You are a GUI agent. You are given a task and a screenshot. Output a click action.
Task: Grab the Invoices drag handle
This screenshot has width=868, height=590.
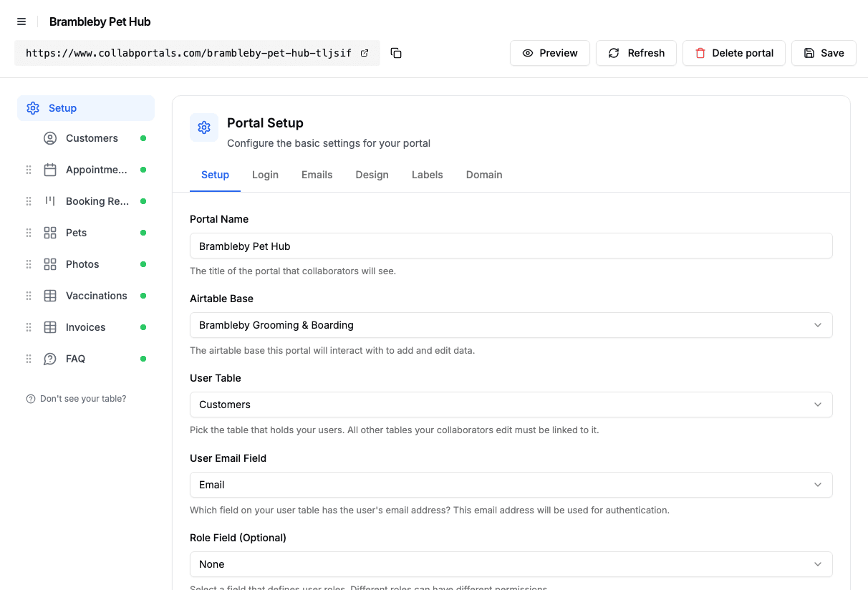(29, 327)
